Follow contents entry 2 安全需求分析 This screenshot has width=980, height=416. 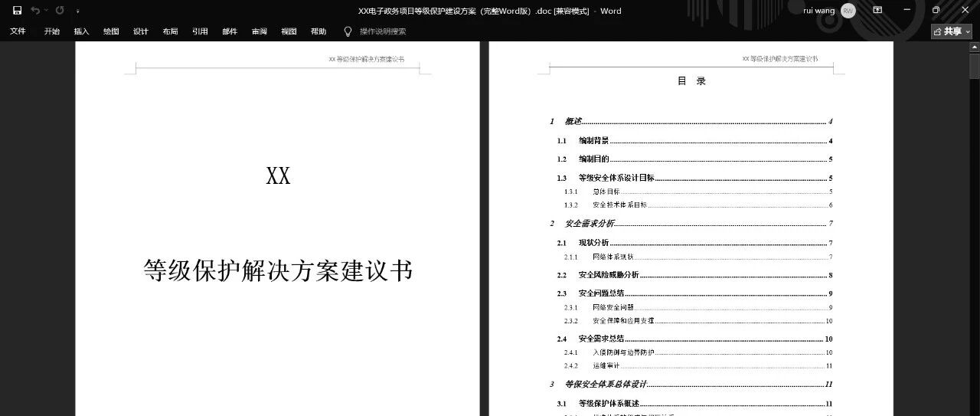(691, 224)
